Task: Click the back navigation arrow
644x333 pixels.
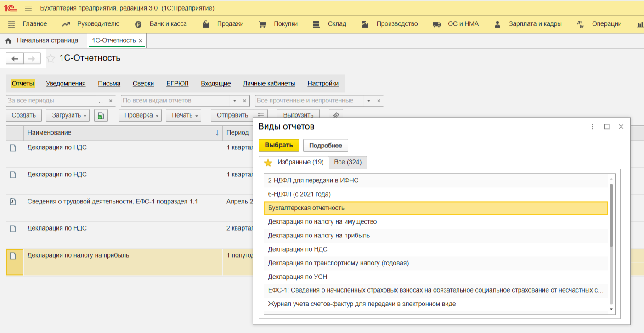Action: pyautogui.click(x=15, y=59)
